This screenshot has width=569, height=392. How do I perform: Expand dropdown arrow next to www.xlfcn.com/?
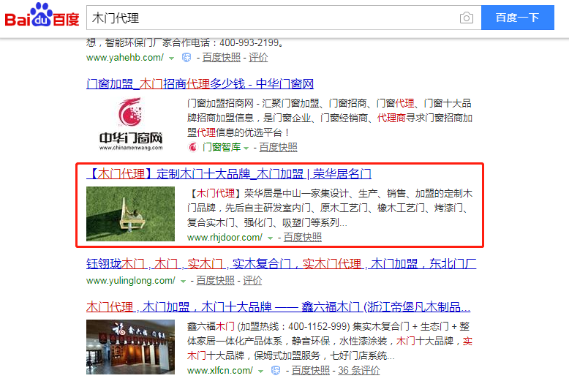(260, 372)
